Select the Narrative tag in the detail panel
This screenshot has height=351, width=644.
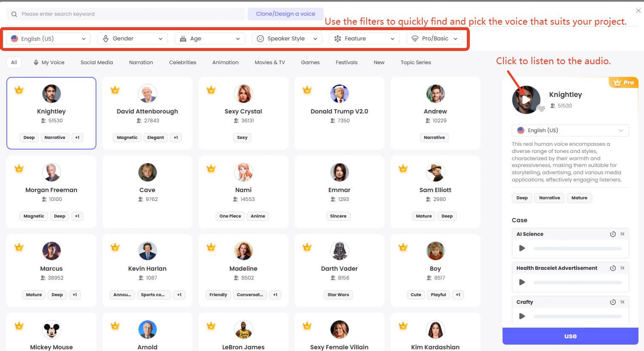pyautogui.click(x=549, y=198)
